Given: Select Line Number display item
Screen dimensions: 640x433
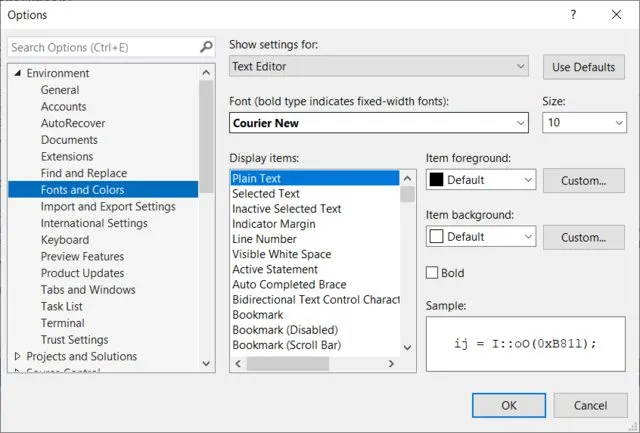Looking at the screenshot, I should click(265, 239).
